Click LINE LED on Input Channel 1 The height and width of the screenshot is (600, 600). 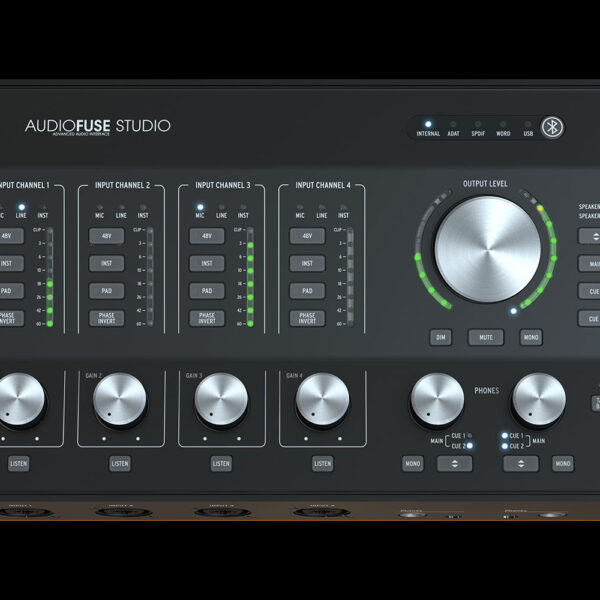point(21,207)
